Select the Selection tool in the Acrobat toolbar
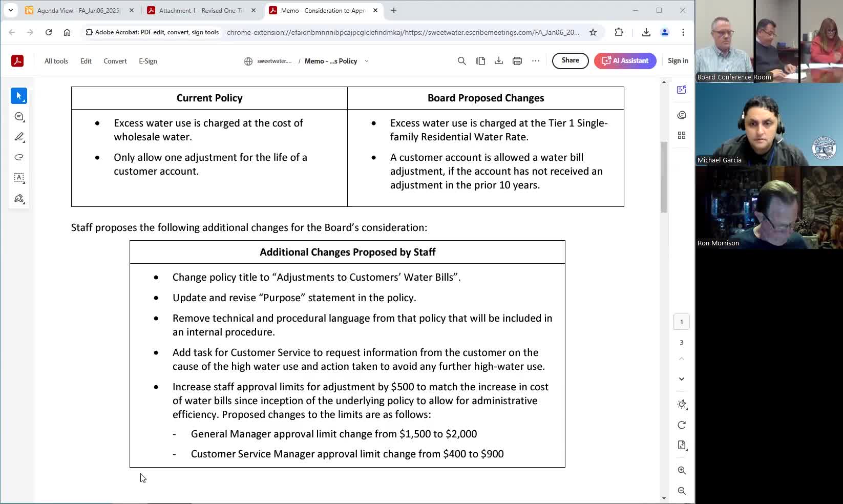843x504 pixels. coord(19,96)
